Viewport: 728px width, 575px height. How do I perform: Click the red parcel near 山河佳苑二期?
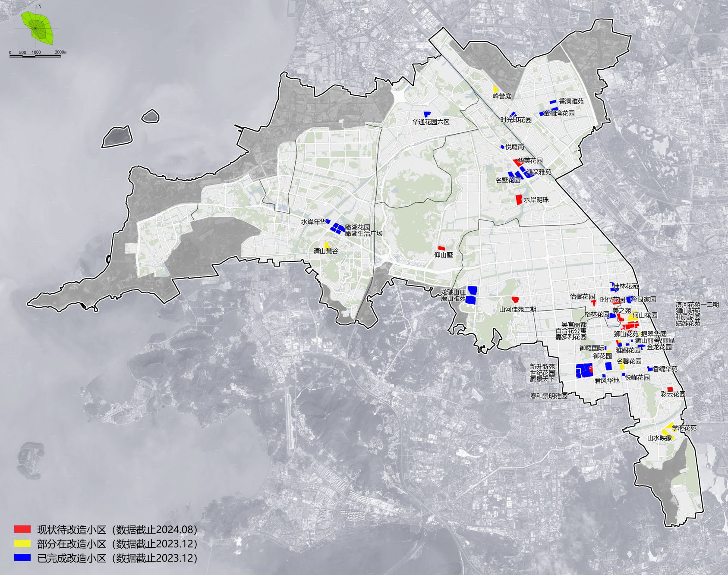click(x=515, y=299)
